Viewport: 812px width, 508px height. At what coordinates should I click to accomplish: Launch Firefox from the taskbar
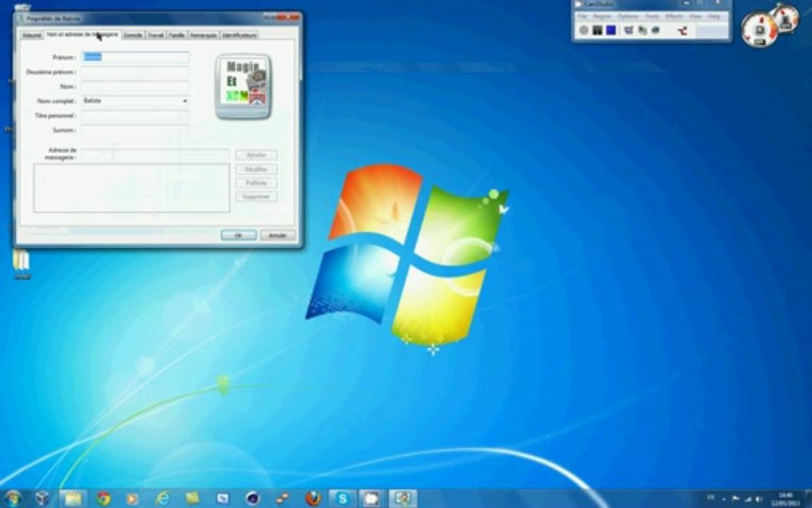(313, 499)
